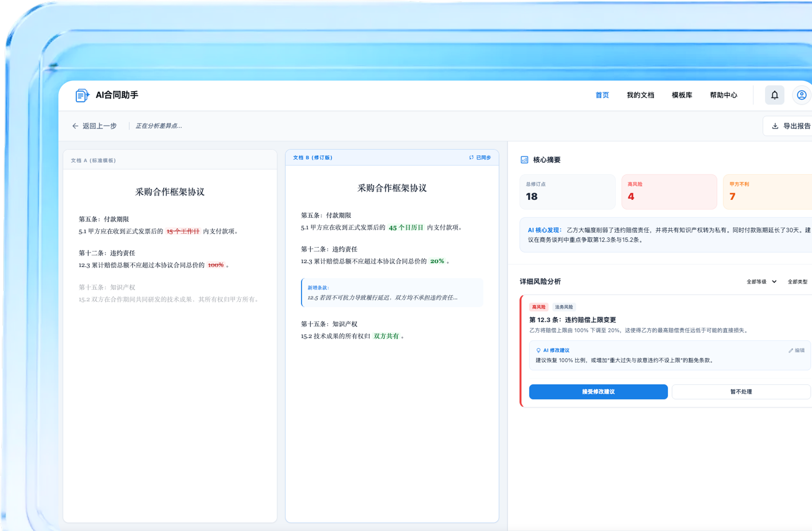Open 我的文档 in top navigation
Viewport: 812px width, 531px height.
[x=640, y=95]
